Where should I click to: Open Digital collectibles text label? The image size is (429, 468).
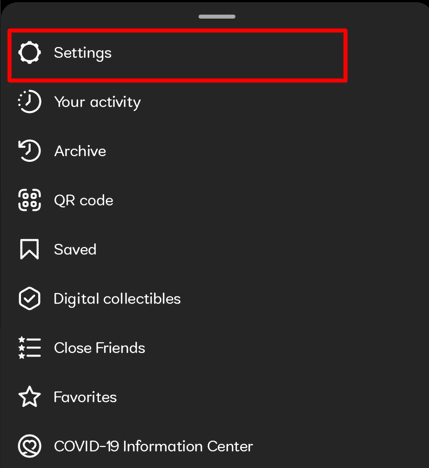(x=117, y=299)
